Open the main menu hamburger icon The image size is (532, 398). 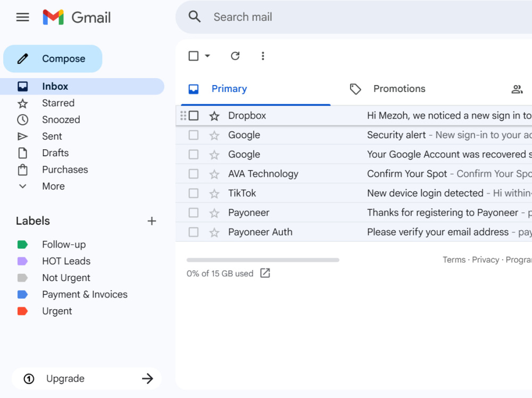(23, 17)
